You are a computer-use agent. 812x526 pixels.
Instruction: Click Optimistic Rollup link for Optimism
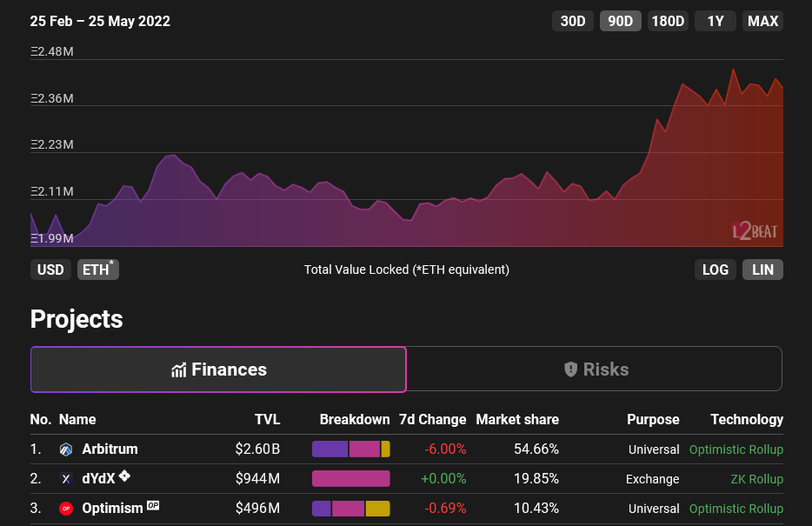pos(735,509)
